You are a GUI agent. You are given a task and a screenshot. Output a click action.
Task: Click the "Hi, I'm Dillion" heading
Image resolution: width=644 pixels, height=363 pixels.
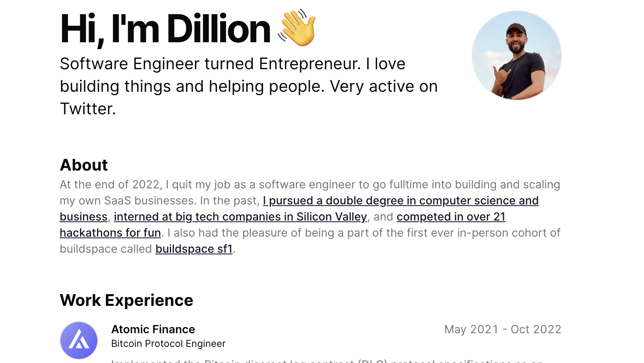[x=165, y=29]
